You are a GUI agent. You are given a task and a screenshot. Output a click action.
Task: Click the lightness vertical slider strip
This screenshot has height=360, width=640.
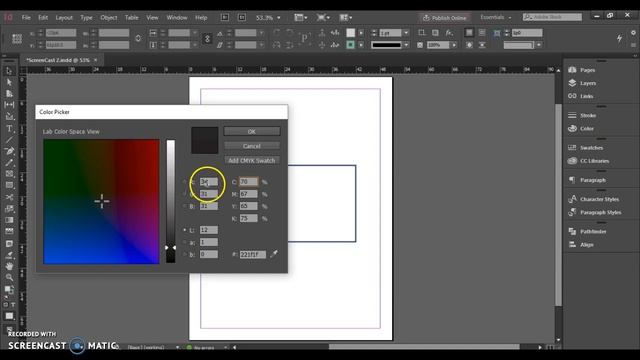tap(171, 202)
